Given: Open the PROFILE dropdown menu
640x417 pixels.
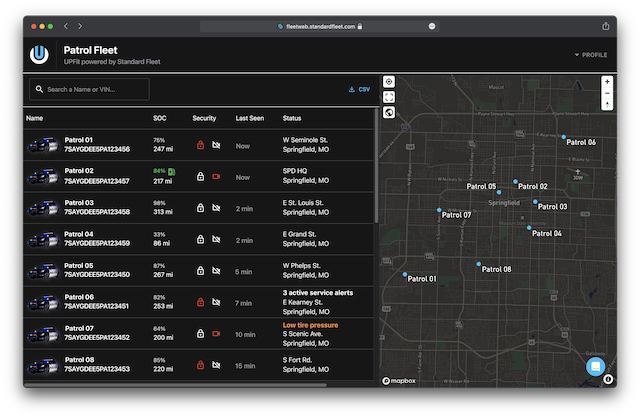Looking at the screenshot, I should click(x=591, y=55).
